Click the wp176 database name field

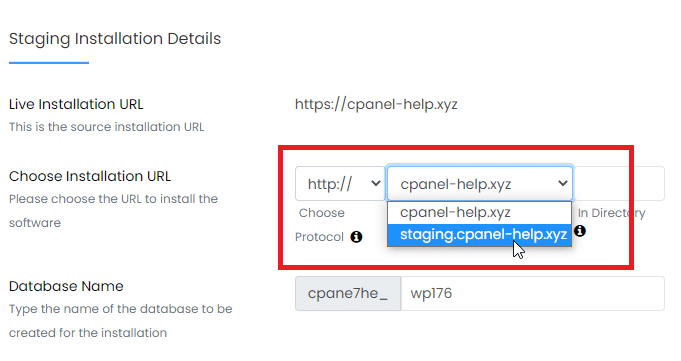532,294
